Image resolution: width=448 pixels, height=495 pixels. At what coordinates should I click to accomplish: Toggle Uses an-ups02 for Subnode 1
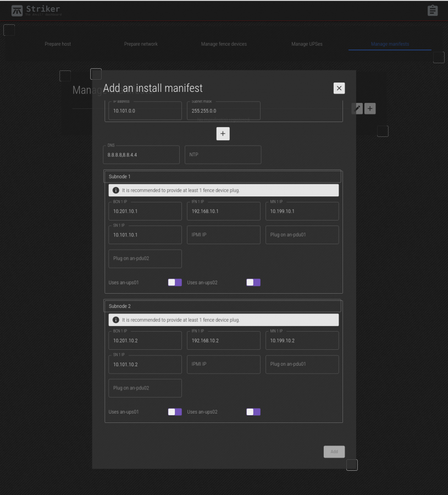[253, 283]
